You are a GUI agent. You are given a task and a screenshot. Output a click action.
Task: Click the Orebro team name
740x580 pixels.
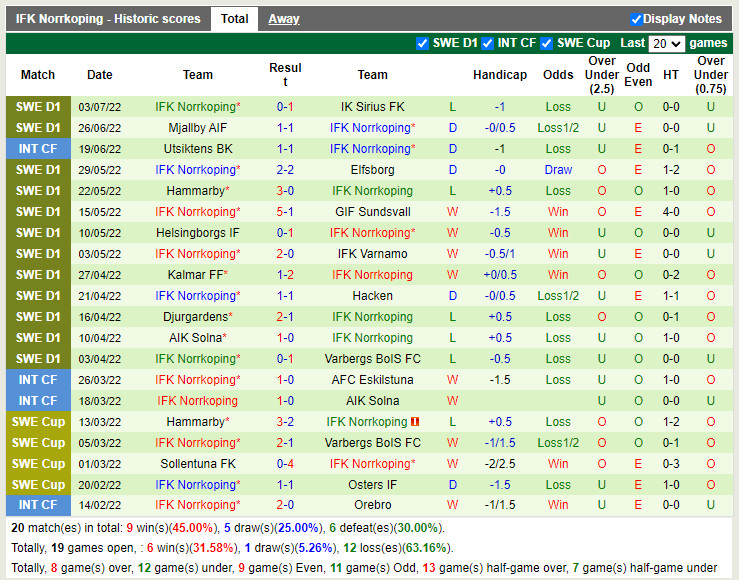[372, 505]
